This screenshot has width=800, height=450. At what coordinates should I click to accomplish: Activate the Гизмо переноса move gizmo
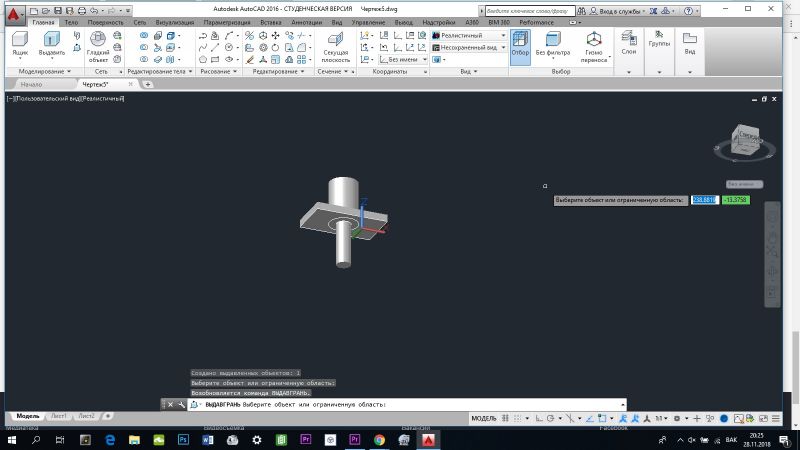pos(594,45)
